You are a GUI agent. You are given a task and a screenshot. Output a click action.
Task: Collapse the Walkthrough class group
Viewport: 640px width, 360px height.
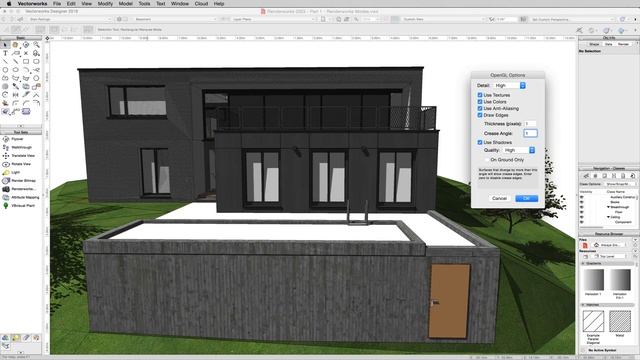click(608, 207)
